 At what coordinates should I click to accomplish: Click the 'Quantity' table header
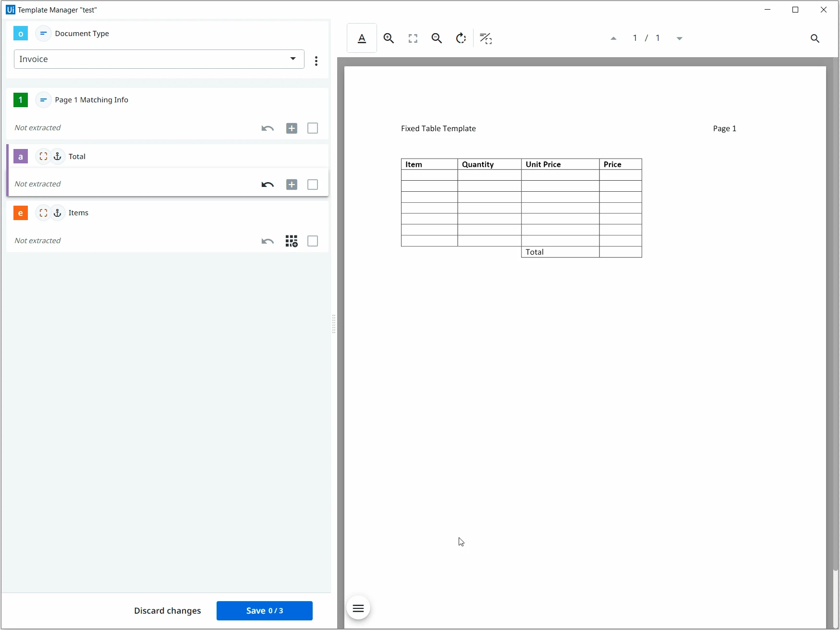click(x=478, y=164)
